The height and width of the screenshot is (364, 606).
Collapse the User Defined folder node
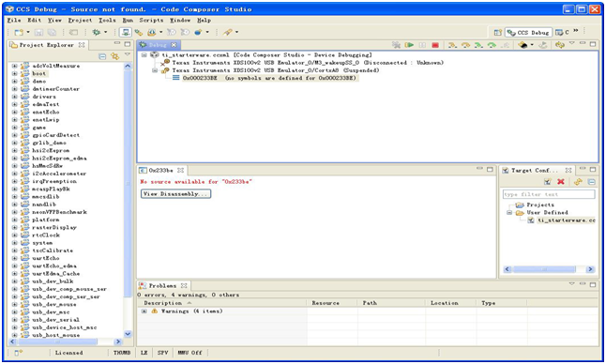509,213
